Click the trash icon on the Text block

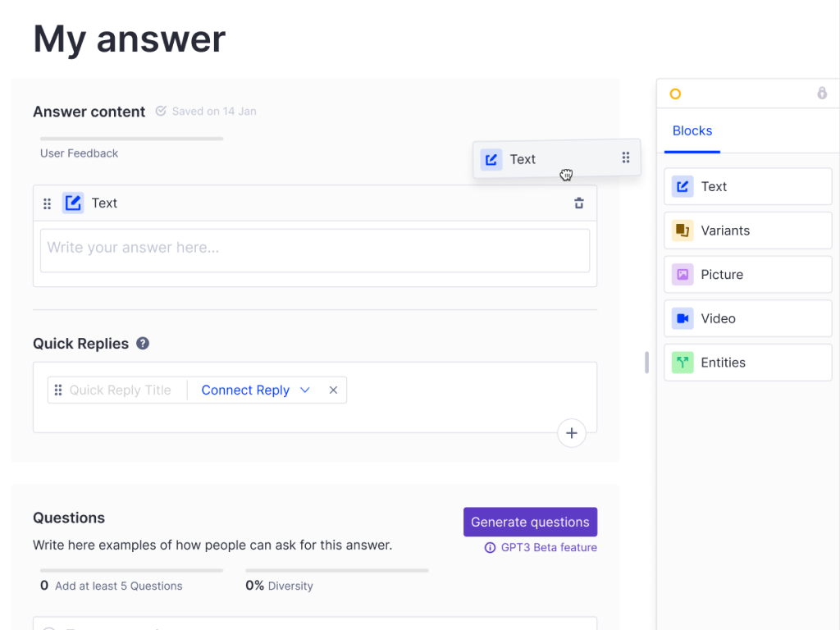coord(579,203)
